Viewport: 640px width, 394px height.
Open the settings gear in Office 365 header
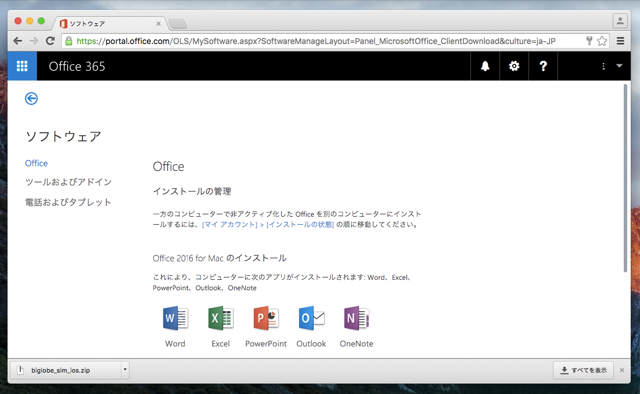514,66
